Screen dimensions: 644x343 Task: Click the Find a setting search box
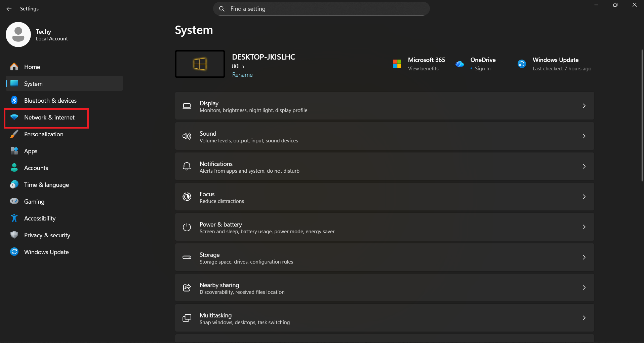coord(321,9)
